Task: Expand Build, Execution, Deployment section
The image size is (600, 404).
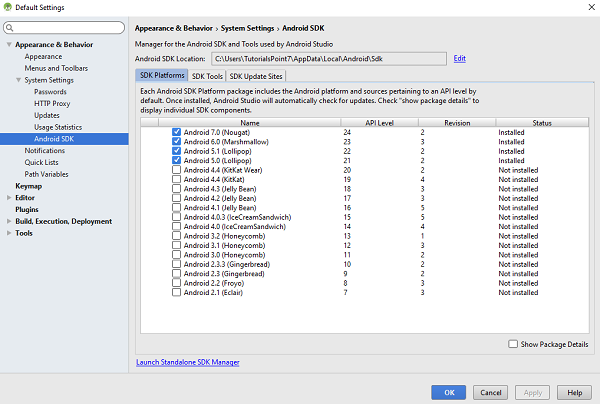Action: tap(9, 221)
